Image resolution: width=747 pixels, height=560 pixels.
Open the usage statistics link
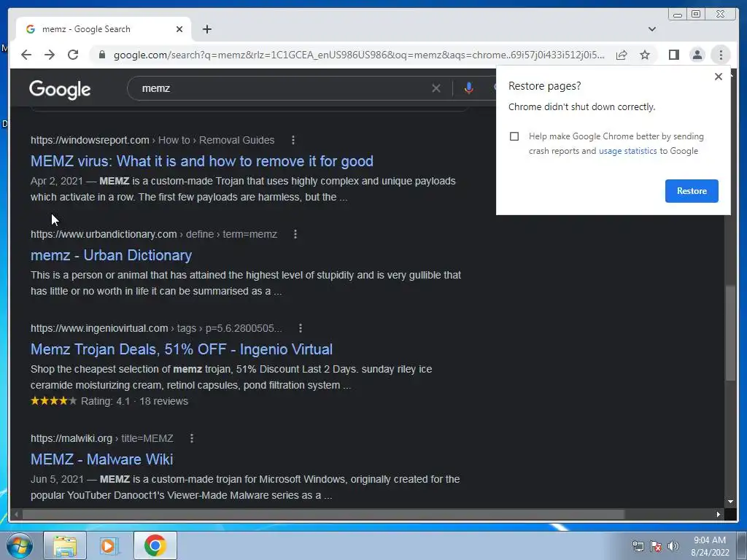(627, 151)
